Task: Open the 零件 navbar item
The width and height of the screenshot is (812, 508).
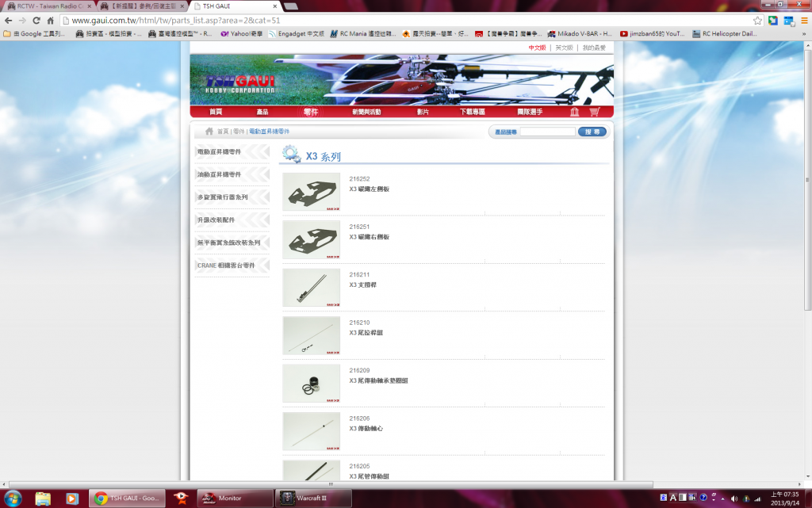Action: [311, 112]
